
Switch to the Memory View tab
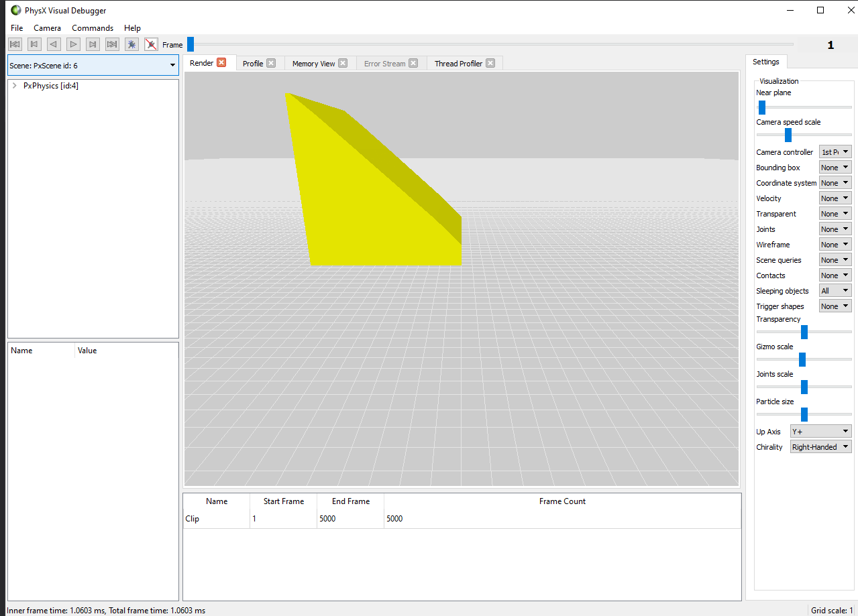[313, 63]
